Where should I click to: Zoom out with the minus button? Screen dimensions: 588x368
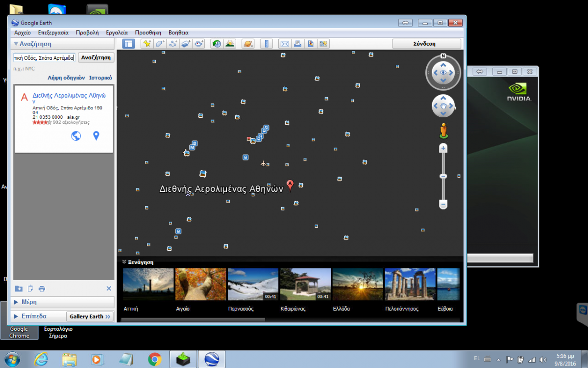coord(443,204)
